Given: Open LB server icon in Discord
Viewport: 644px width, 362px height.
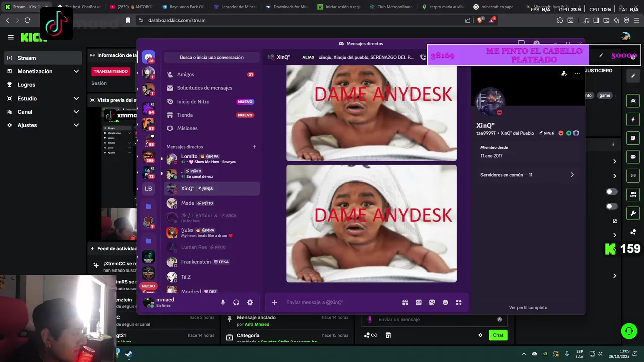Looking at the screenshot, I should coord(148,189).
